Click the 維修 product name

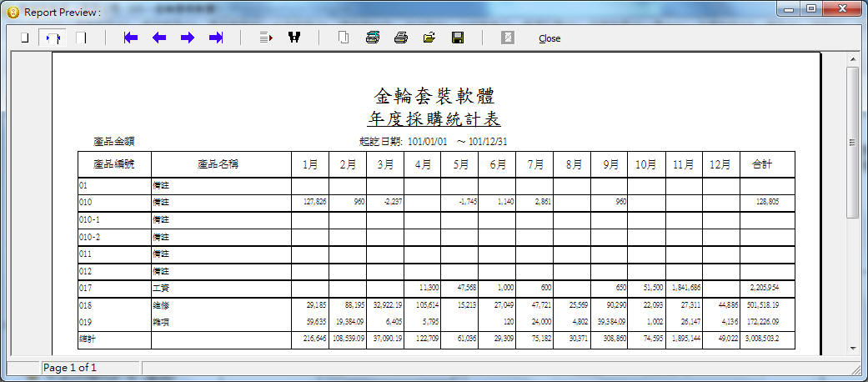(x=161, y=305)
